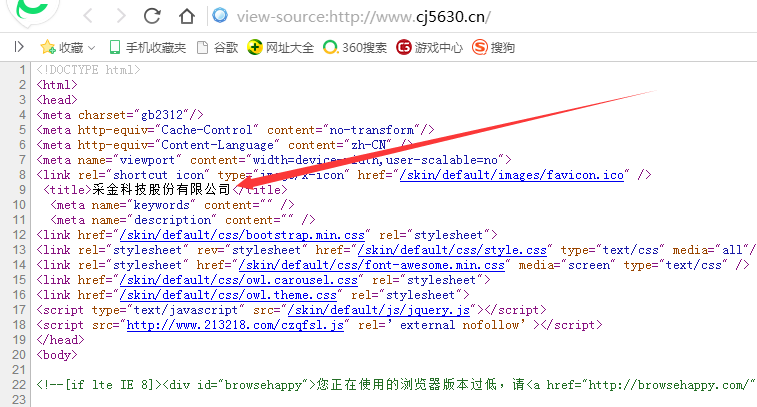
Task: Open the 搜狗 bookmark
Action: (493, 47)
